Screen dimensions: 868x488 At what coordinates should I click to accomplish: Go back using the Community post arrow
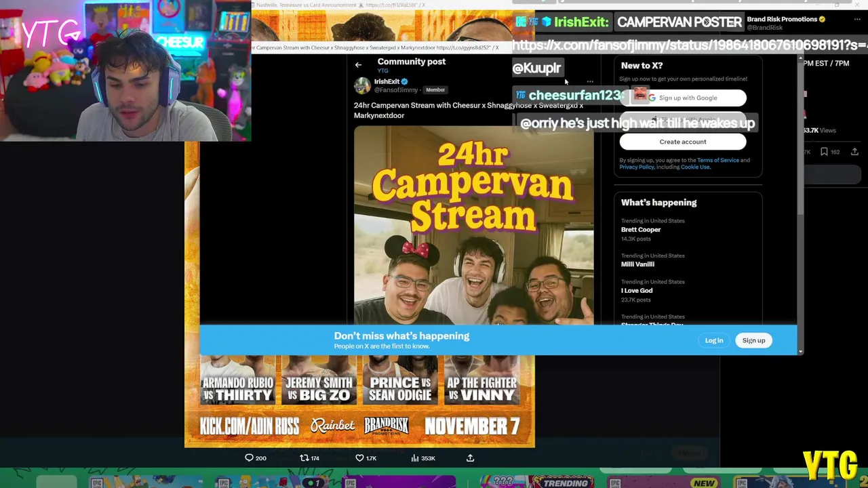[x=358, y=65]
